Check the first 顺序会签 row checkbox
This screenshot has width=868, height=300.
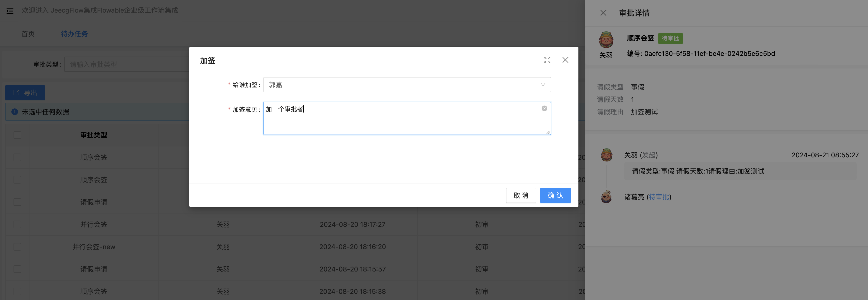click(x=17, y=157)
